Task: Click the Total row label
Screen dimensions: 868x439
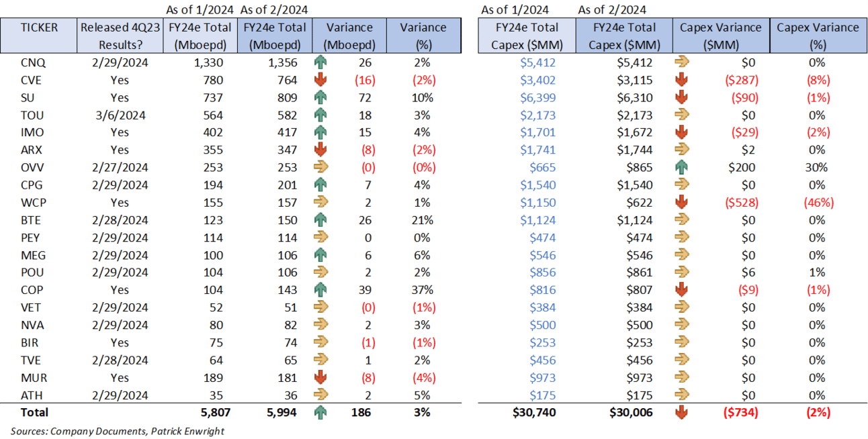Action: [34, 412]
